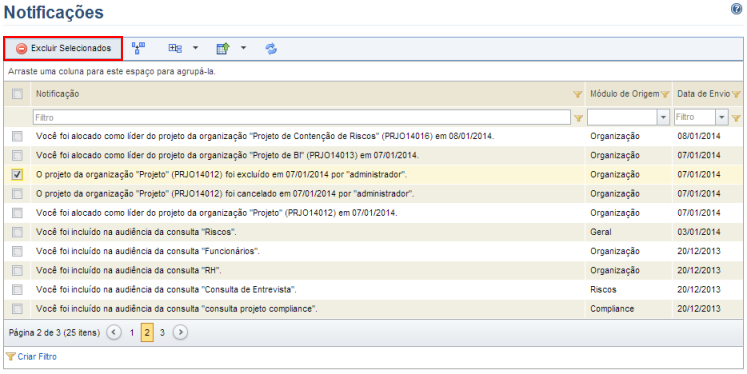Open dropdown arrow beside column chooser icon
The width and height of the screenshot is (747, 374).
(x=195, y=48)
